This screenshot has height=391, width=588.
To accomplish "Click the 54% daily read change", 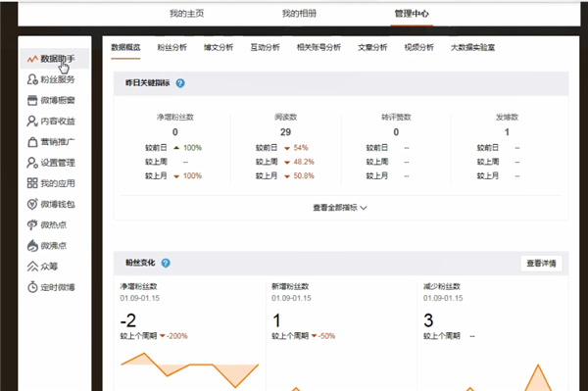I will click(x=301, y=148).
